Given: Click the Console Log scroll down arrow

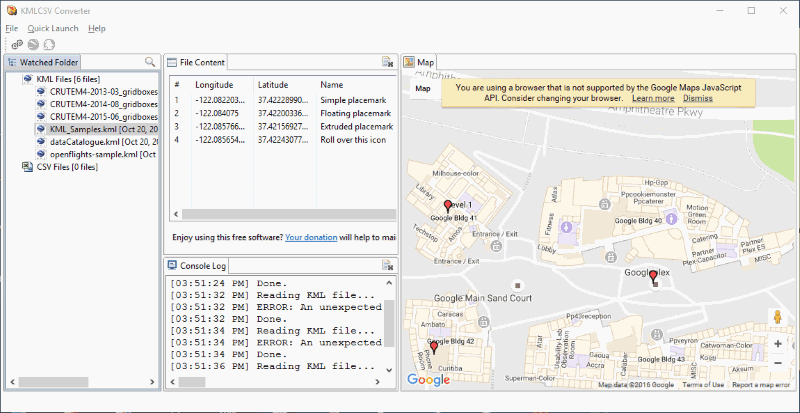Looking at the screenshot, I should point(389,370).
